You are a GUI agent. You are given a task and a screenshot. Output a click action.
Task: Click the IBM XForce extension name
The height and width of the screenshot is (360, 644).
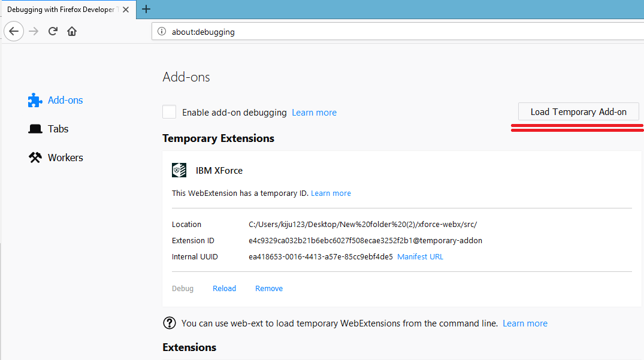[x=219, y=170]
